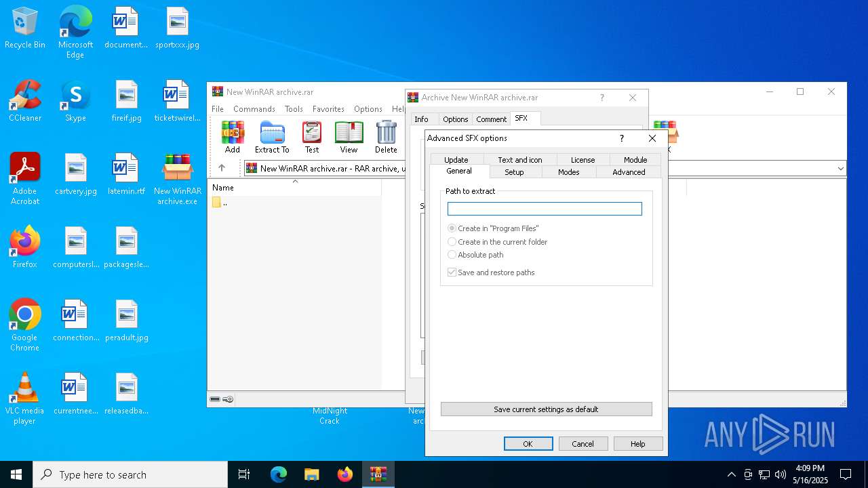Switch to the Text and icon tab
The height and width of the screenshot is (488, 868).
pyautogui.click(x=520, y=160)
